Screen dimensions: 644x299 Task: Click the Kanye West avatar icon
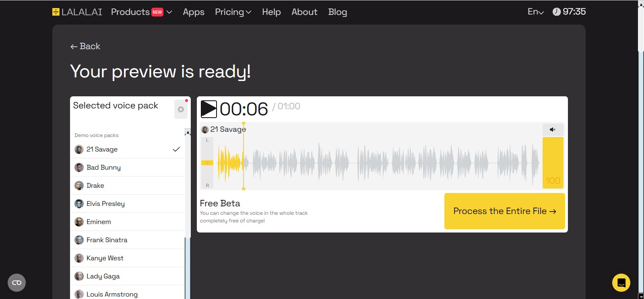79,258
